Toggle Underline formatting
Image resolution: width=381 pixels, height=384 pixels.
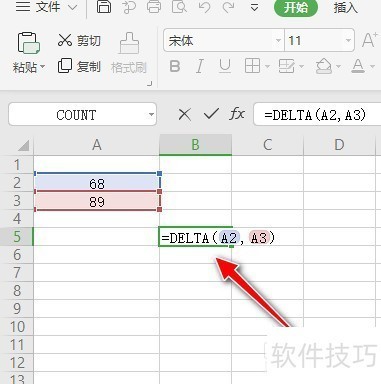[x=225, y=66]
